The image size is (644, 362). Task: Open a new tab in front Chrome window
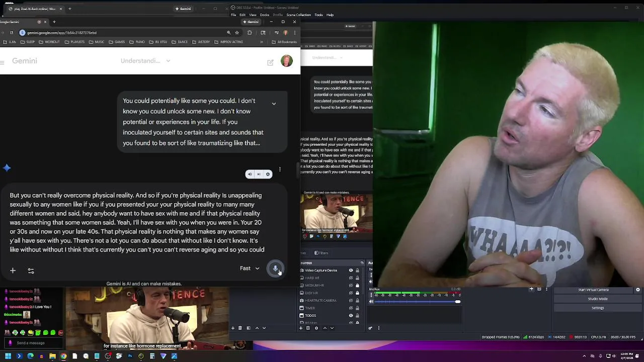(x=54, y=22)
